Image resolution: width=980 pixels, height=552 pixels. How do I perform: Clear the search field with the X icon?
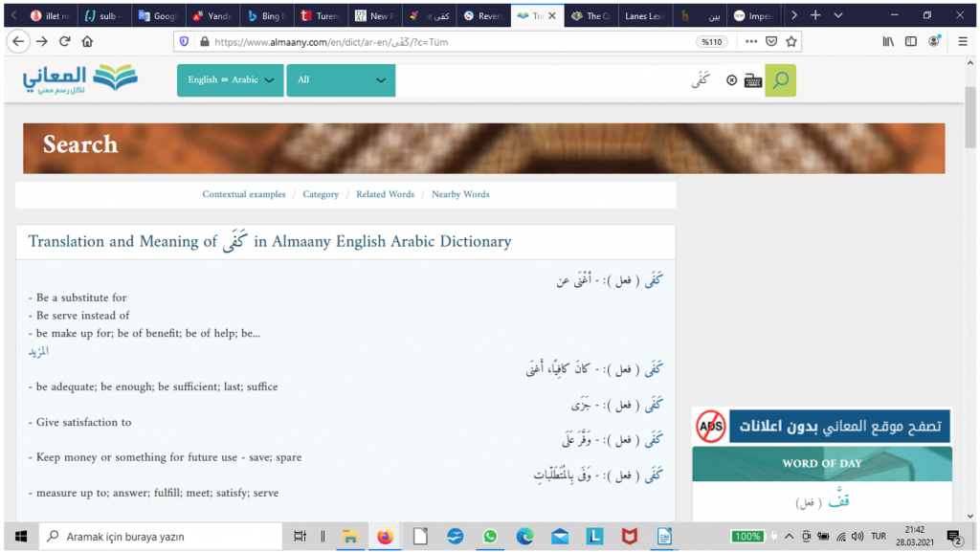point(732,81)
